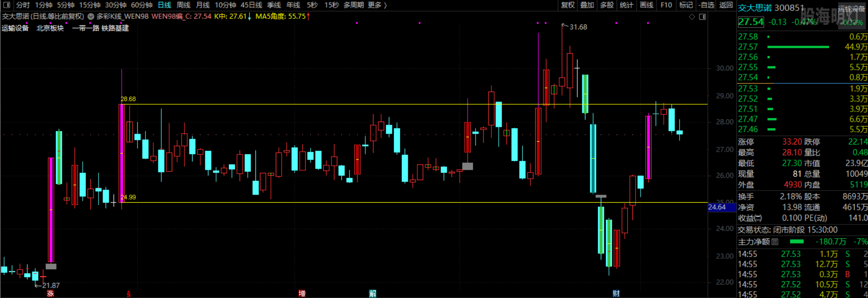Click the 复权 button
This screenshot has width=868, height=298.
pyautogui.click(x=568, y=5)
